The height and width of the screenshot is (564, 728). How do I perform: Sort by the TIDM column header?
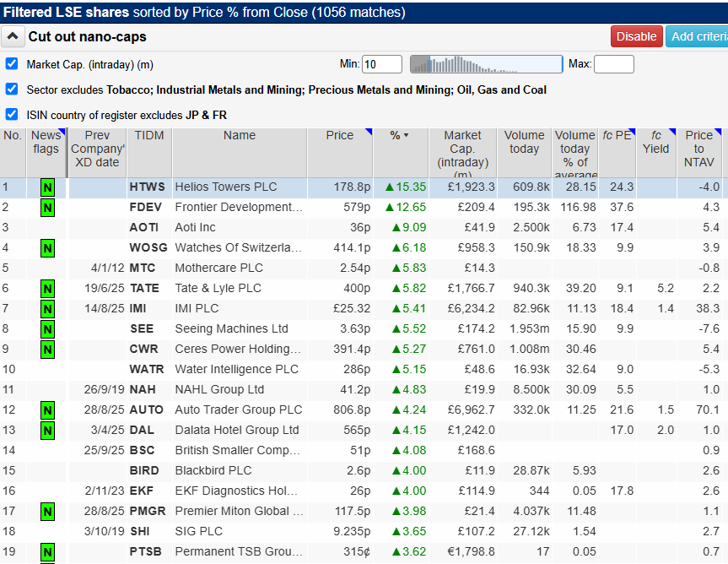click(x=149, y=152)
